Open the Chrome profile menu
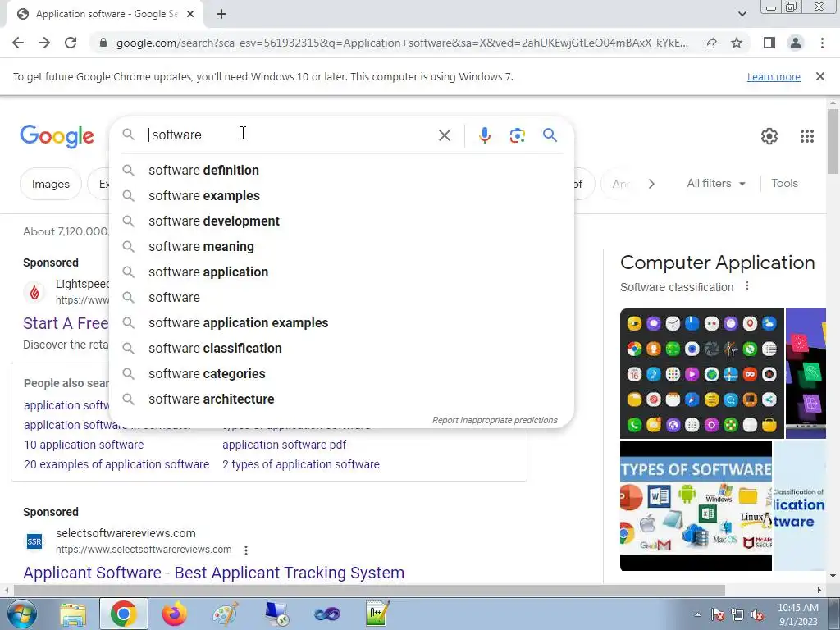Image resolution: width=840 pixels, height=630 pixels. 796,43
